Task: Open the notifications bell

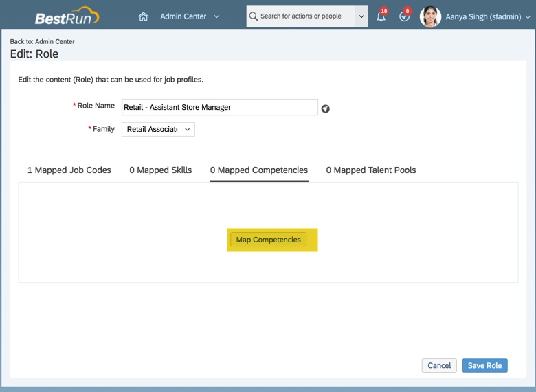Action: [381, 16]
